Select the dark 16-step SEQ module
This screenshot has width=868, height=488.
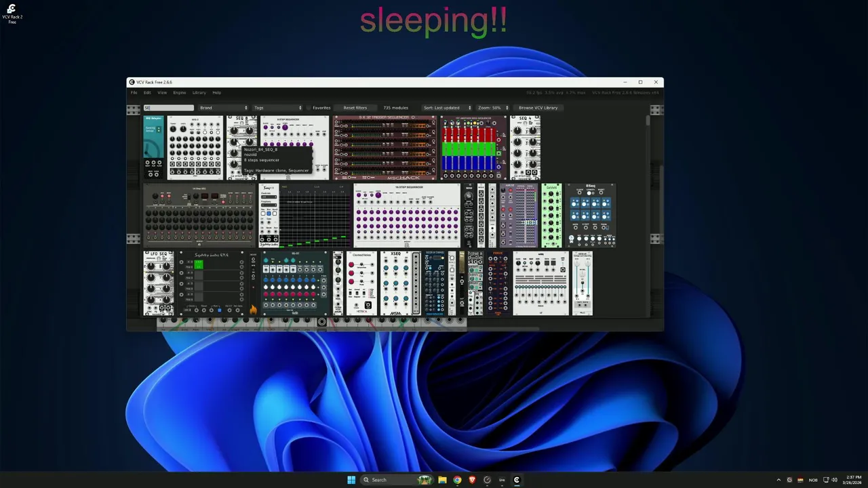pyautogui.click(x=199, y=216)
